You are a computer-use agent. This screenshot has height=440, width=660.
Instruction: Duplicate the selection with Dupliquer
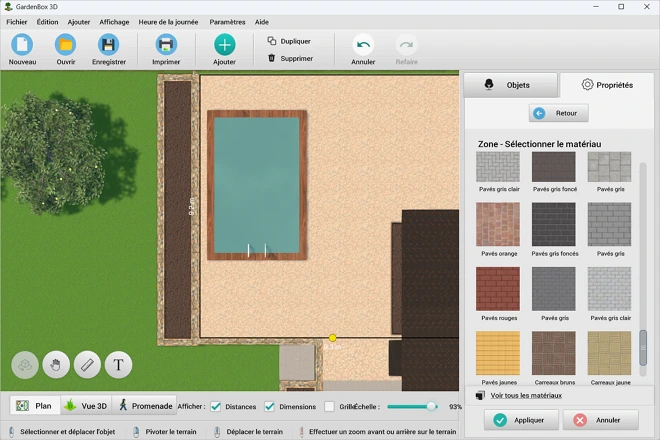point(290,41)
